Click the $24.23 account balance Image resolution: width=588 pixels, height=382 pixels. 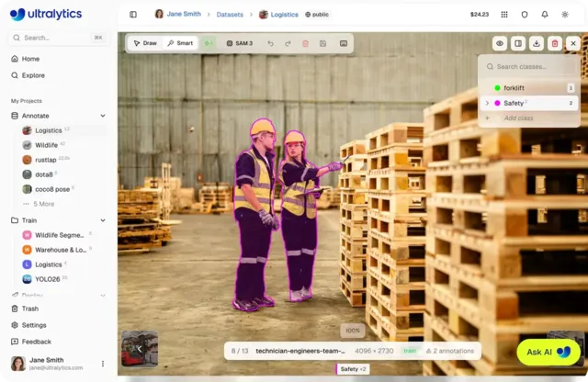480,15
